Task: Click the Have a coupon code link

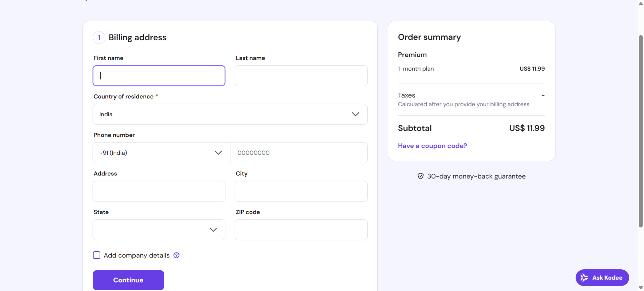Action: (x=432, y=146)
